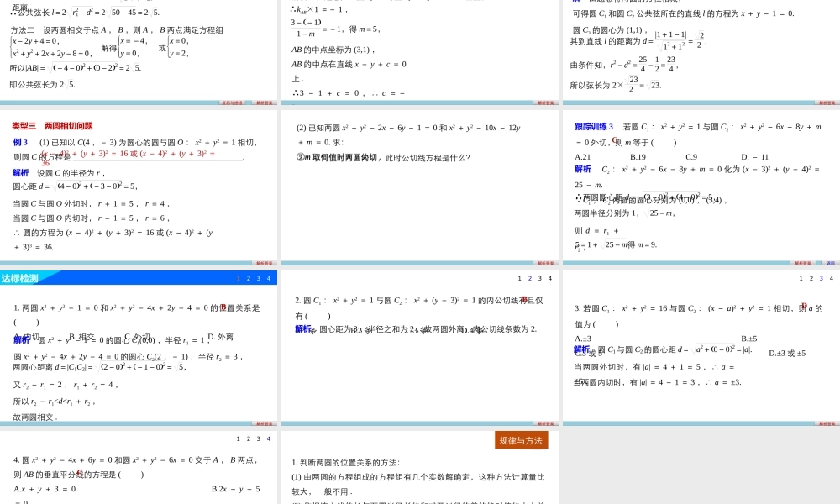The height and width of the screenshot is (504, 840).
Task: Choose page 3 on question 4 slide
Action: point(259,438)
